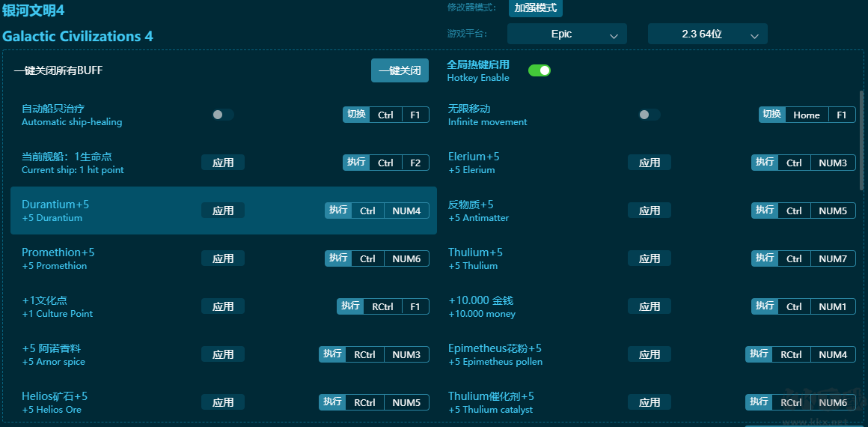The height and width of the screenshot is (427, 868).
Task: Click 执行 tag for Helios Ore
Action: tap(333, 402)
